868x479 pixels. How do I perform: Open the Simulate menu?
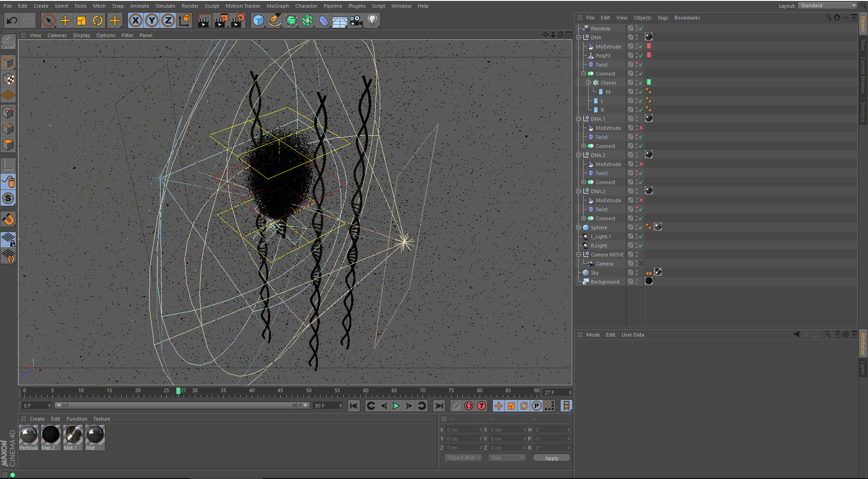(x=165, y=6)
